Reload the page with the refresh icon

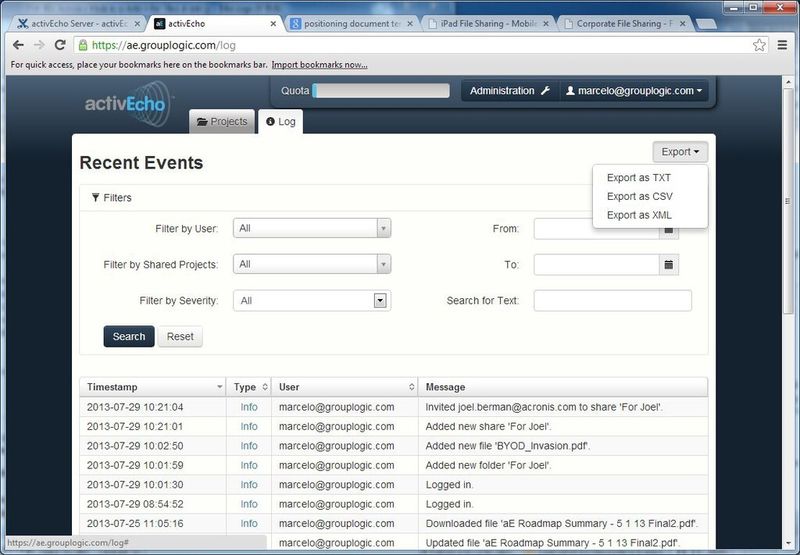[60, 45]
